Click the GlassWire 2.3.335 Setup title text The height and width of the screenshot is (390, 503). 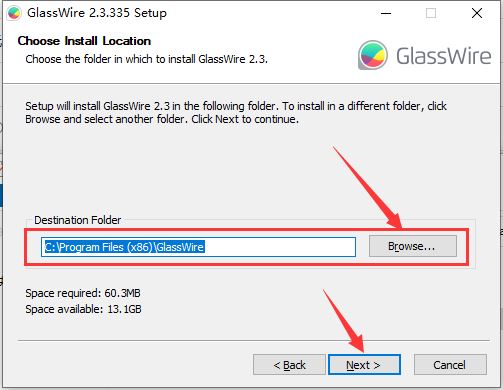[x=97, y=13]
